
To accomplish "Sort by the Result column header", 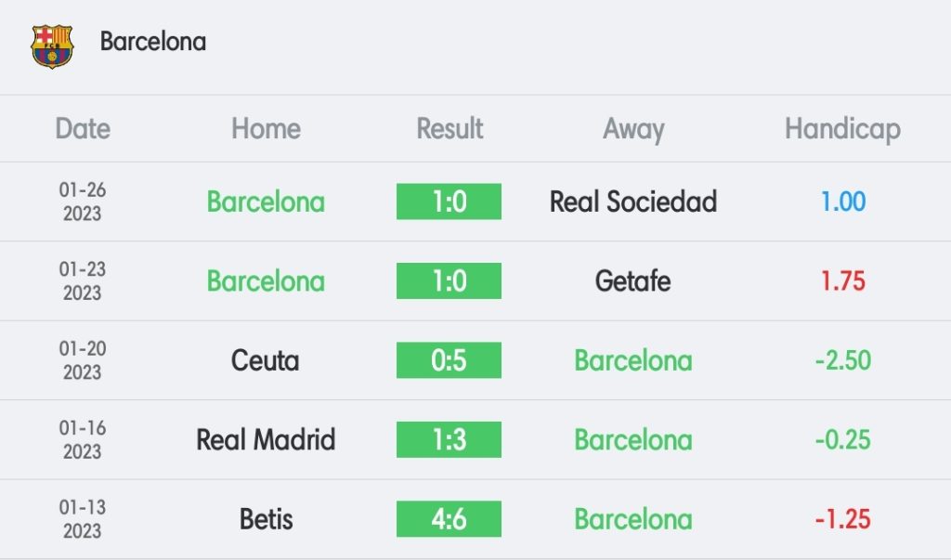I will pyautogui.click(x=449, y=129).
